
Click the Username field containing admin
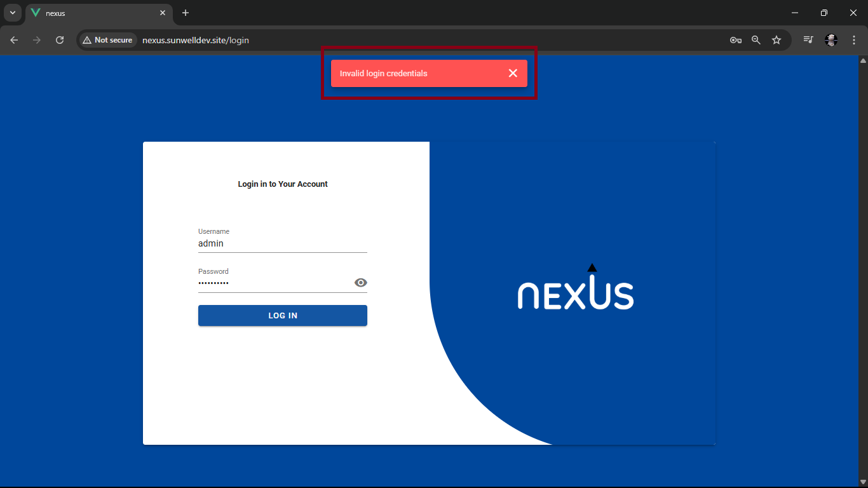(x=282, y=243)
